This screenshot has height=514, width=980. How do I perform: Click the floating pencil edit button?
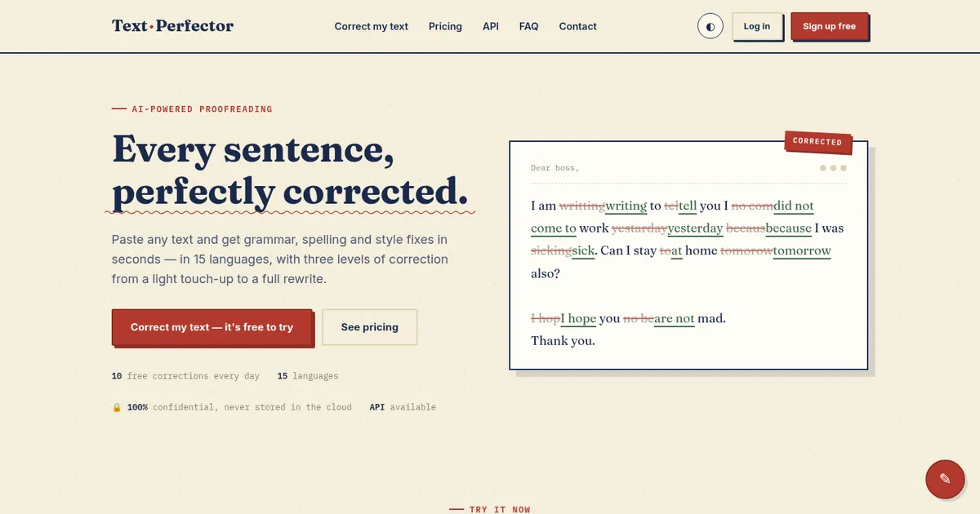pyautogui.click(x=945, y=479)
